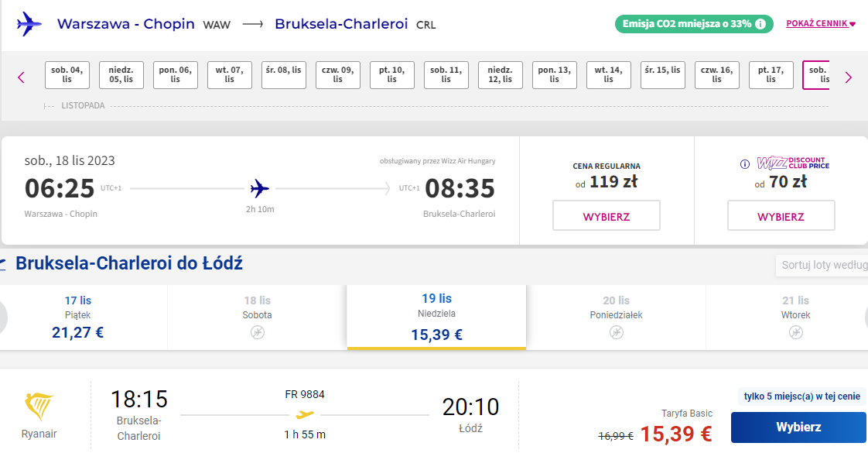The width and height of the screenshot is (868, 460).
Task: Select the 20 lis Poniedziałek date cell
Action: (x=616, y=318)
